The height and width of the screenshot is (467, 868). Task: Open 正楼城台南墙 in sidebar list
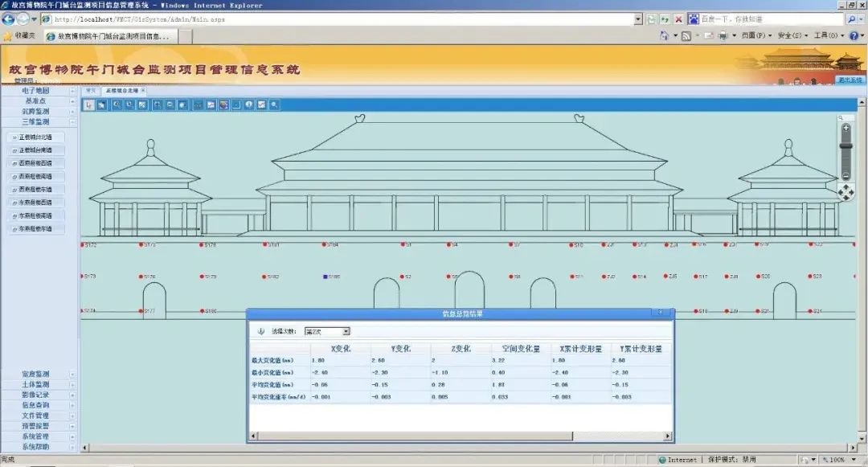coord(35,150)
